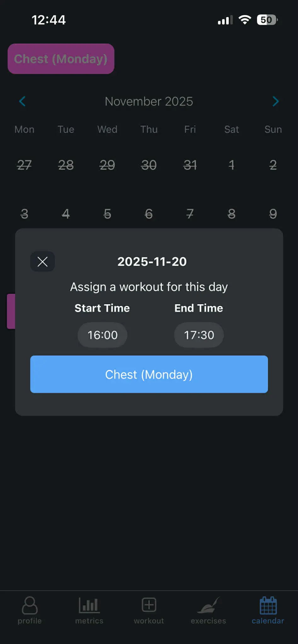Tap the Wi-Fi status icon
The height and width of the screenshot is (644, 298).
point(245,20)
